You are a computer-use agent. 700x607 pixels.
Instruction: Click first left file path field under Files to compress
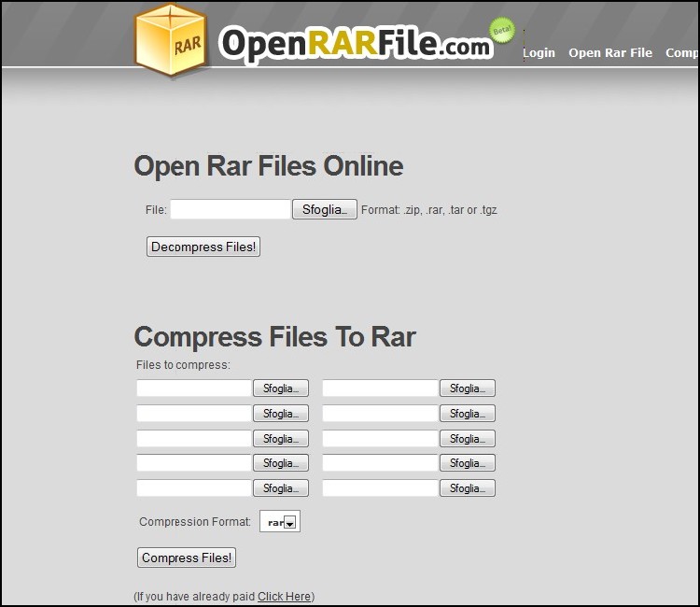[194, 388]
